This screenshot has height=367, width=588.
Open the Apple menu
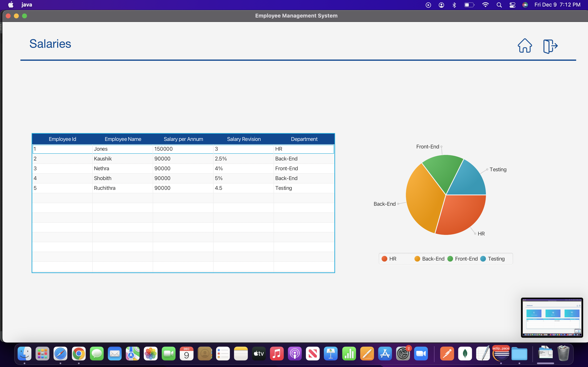pyautogui.click(x=11, y=5)
